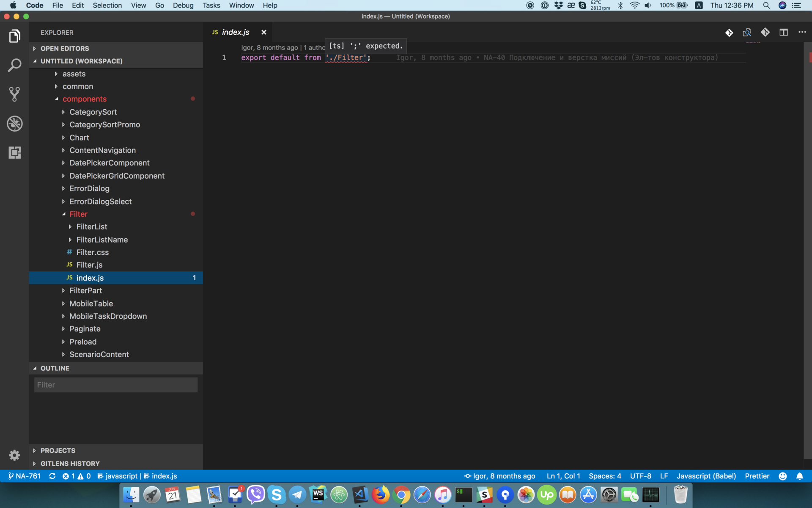Viewport: 812px width, 508px height.
Task: Open the Extensions view
Action: 14,152
